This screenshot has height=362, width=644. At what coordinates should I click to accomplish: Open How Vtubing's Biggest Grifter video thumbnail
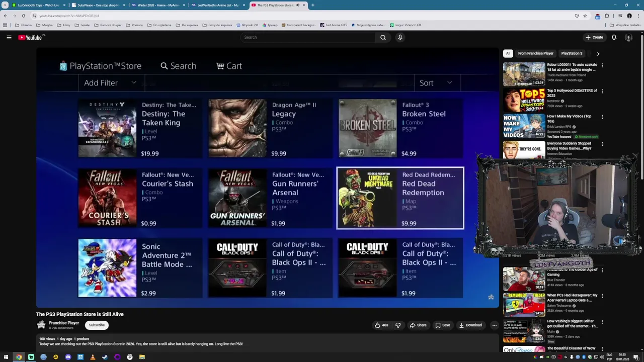tap(524, 330)
